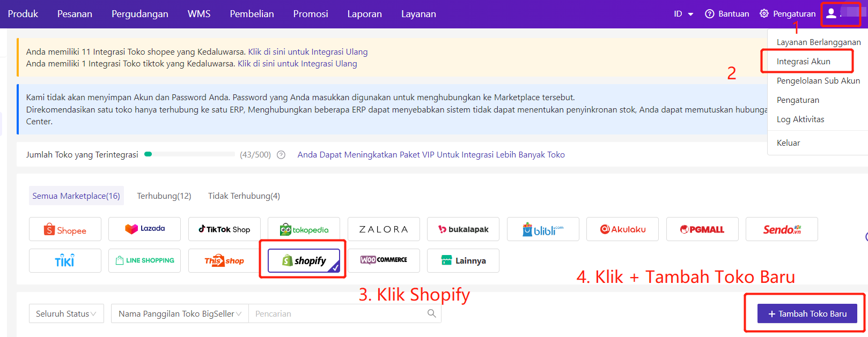The image size is (868, 337).
Task: Switch to Tidak Terhubung(4) tab
Action: pyautogui.click(x=244, y=196)
